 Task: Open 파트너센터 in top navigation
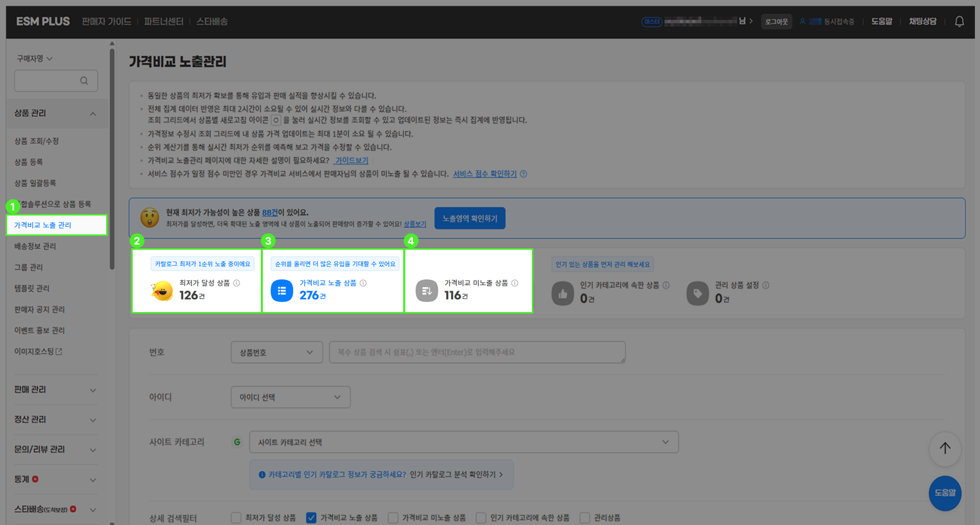tap(164, 21)
